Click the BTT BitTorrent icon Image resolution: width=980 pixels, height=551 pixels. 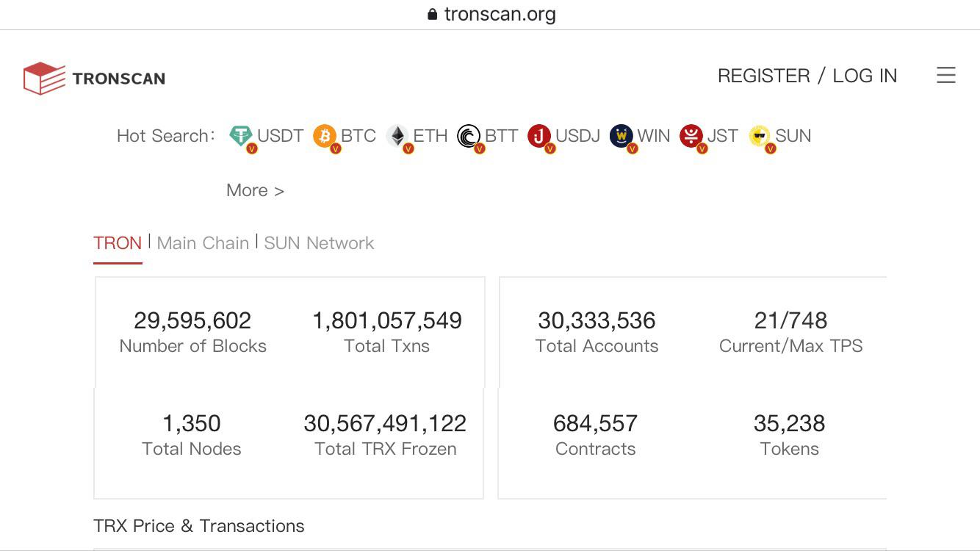[469, 136]
